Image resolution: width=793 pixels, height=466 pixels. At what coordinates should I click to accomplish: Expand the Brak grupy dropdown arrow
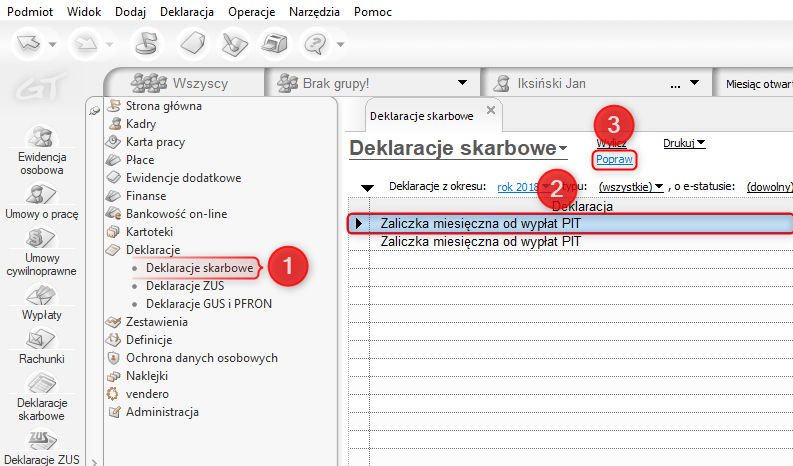pyautogui.click(x=462, y=82)
